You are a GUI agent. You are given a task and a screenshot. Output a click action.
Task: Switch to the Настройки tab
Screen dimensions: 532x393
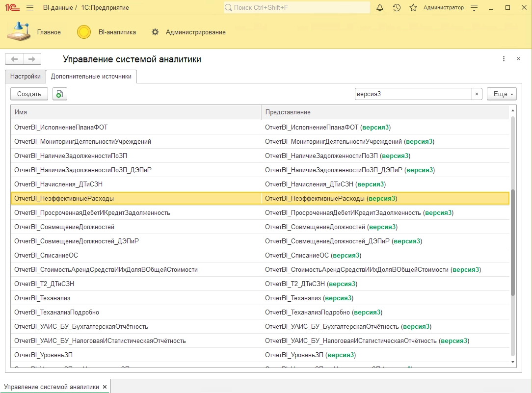[x=26, y=77]
